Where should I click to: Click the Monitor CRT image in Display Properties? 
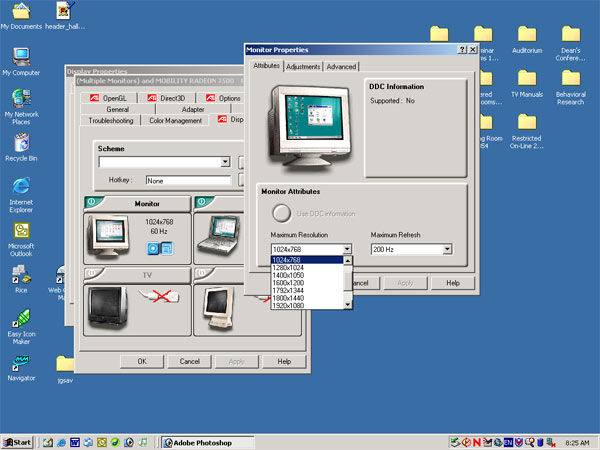pyautogui.click(x=108, y=235)
